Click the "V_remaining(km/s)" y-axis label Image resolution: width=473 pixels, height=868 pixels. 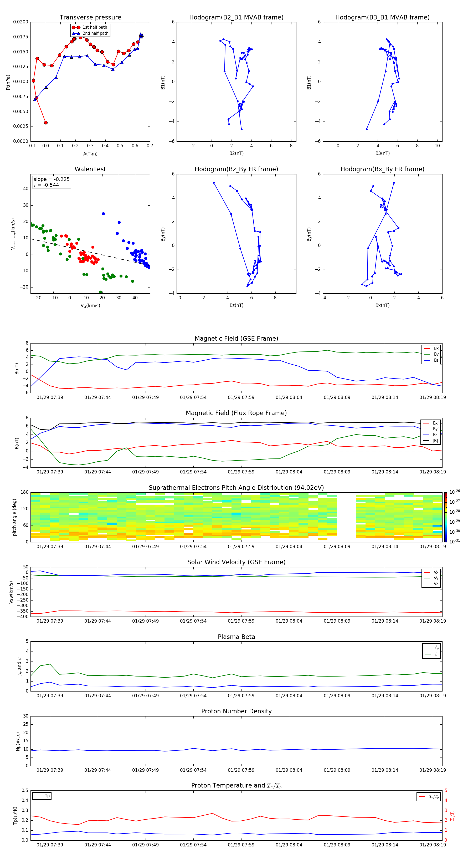(x=13, y=234)
